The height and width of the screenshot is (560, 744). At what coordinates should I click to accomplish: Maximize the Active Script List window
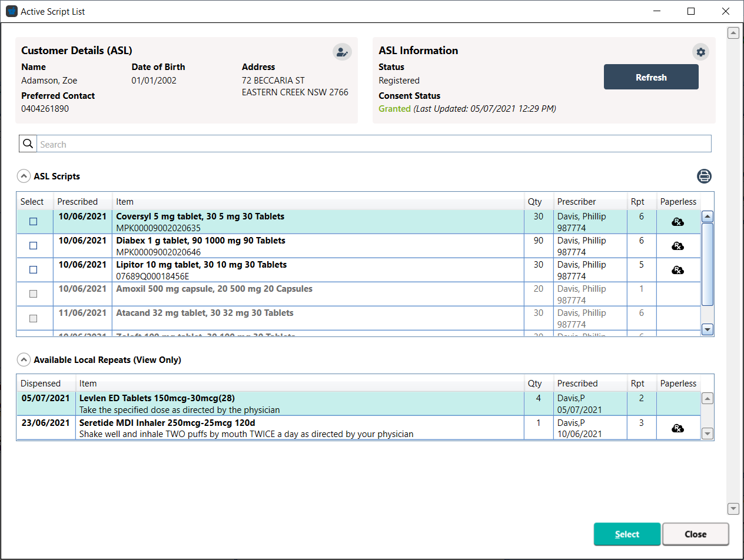tap(691, 11)
